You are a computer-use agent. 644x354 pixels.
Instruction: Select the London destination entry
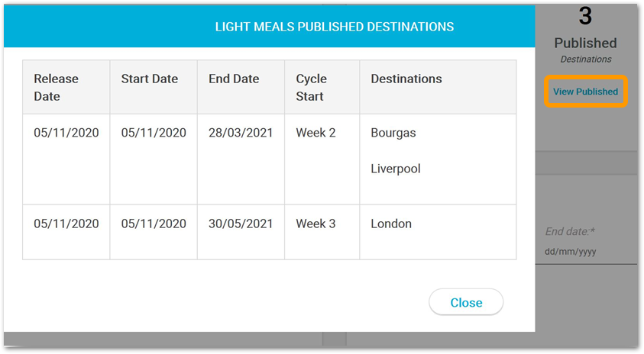point(391,224)
